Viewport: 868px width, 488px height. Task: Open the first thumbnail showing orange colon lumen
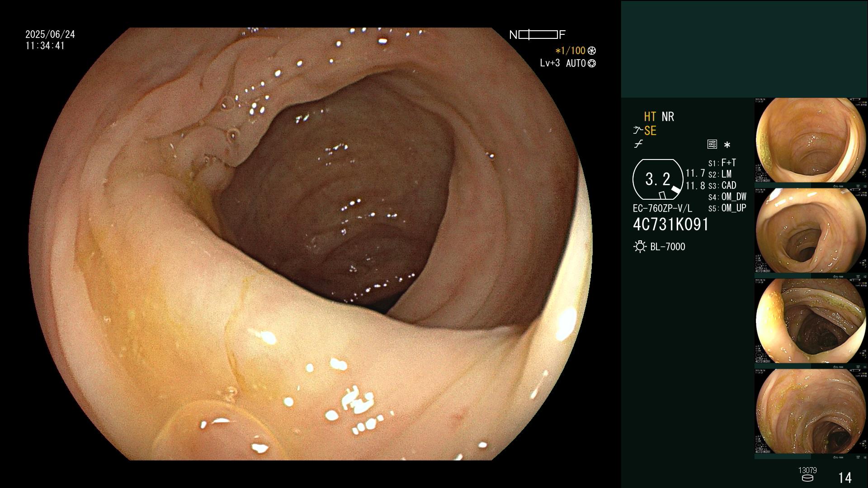pos(811,140)
